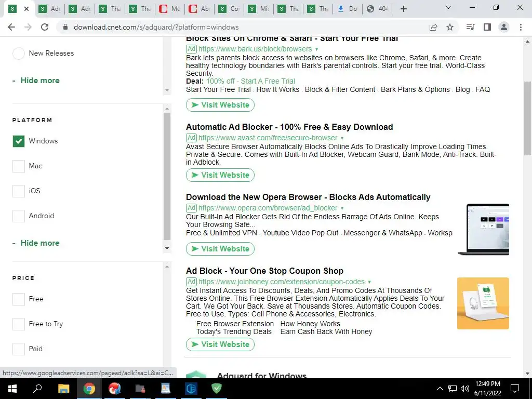Viewport: 532px width, 399px height.
Task: Enable the Android platform checkbox
Action: (19, 216)
